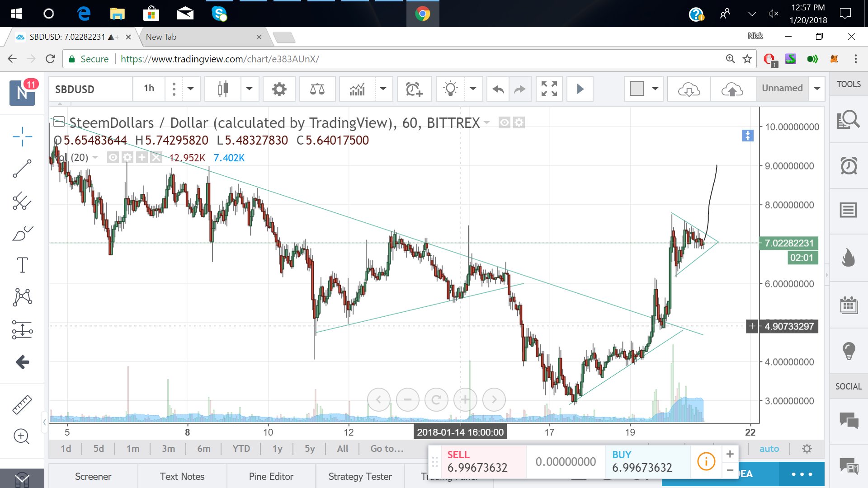This screenshot has height=488, width=868.
Task: Click the lightbulb ideas toolbar icon
Action: pos(451,89)
